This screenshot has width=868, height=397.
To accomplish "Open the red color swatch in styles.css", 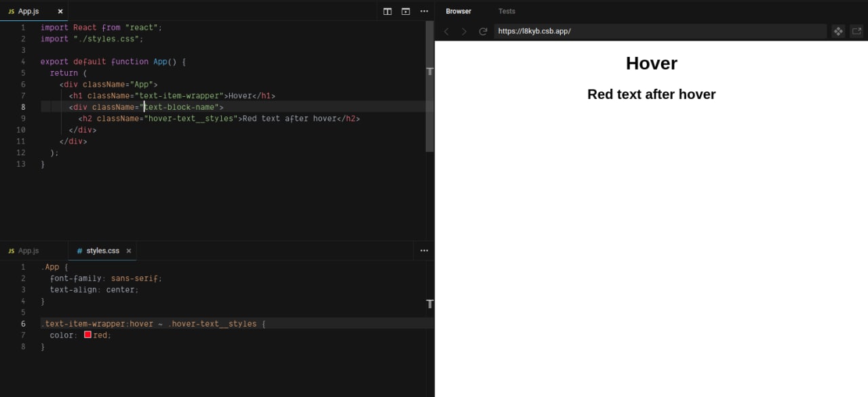I will pyautogui.click(x=87, y=335).
